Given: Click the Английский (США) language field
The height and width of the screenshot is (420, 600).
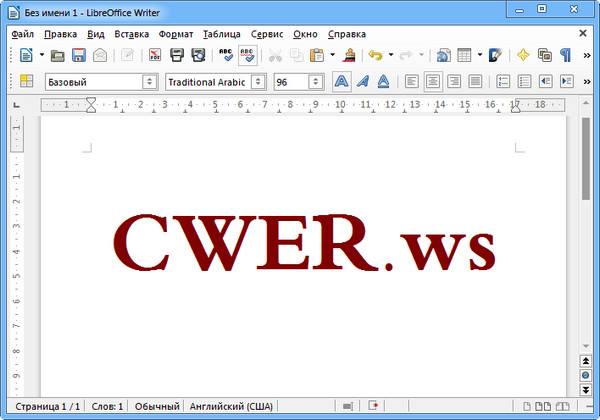Looking at the screenshot, I should 231,406.
